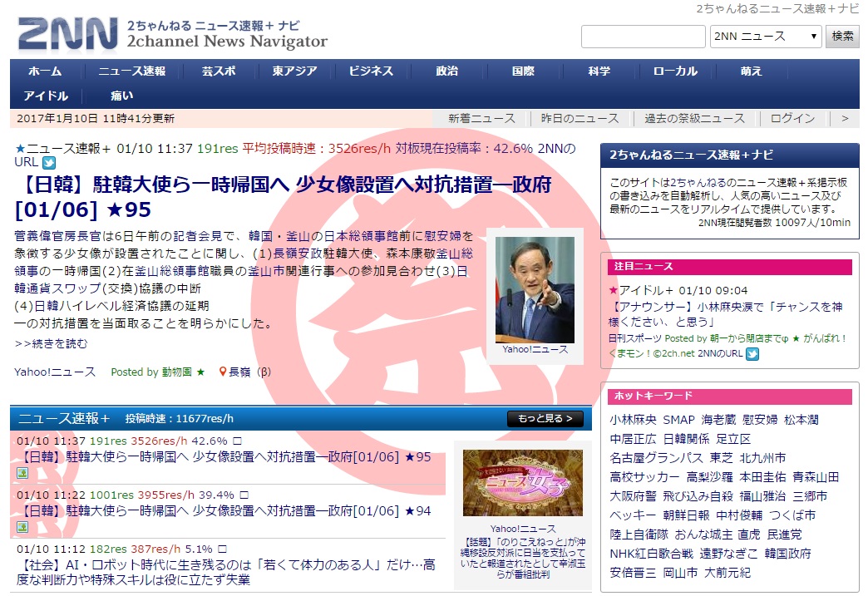The width and height of the screenshot is (868, 596).
Task: Click location pin icon beside 長嶺
Action: 223,372
